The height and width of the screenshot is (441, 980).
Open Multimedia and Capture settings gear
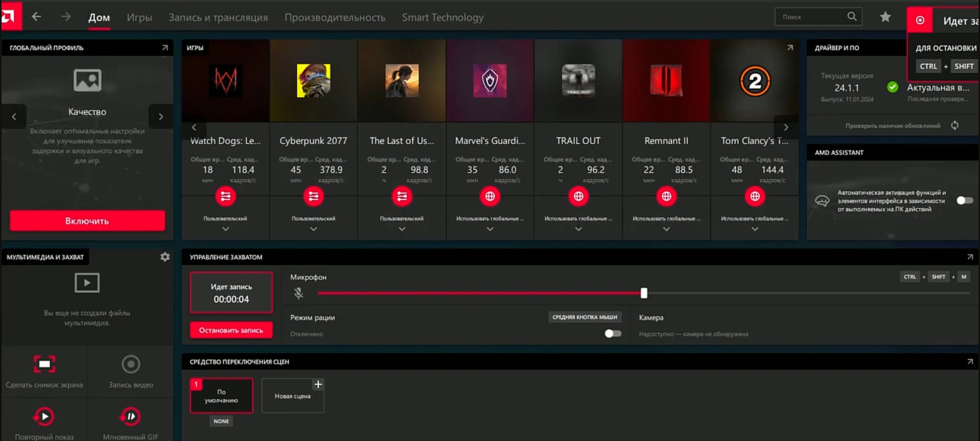click(x=165, y=257)
